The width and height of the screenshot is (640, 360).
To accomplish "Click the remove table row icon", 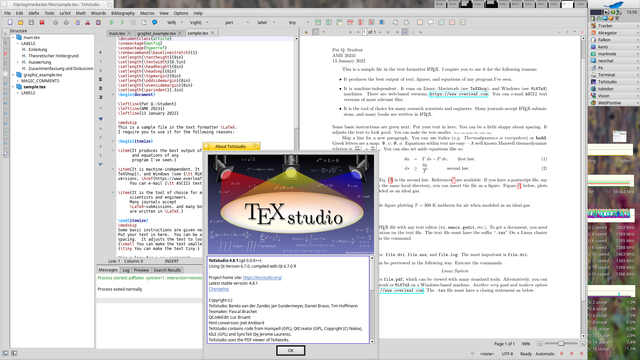I will 350,22.
